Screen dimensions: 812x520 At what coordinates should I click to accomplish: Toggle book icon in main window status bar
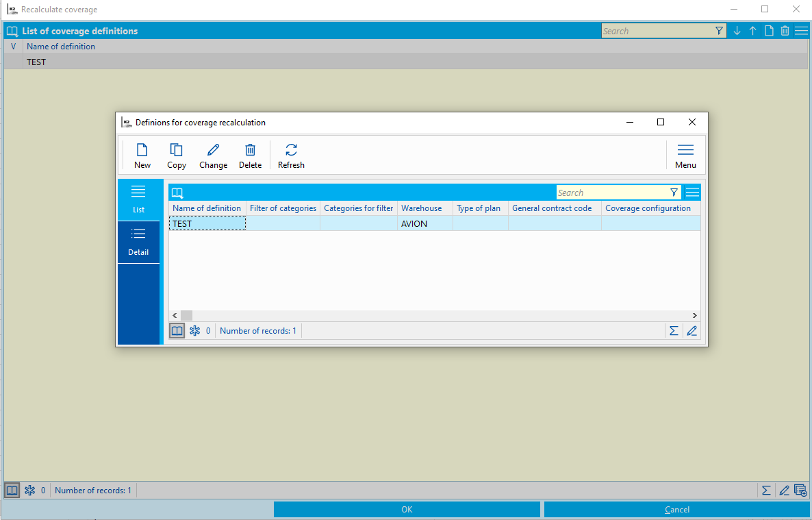12,491
